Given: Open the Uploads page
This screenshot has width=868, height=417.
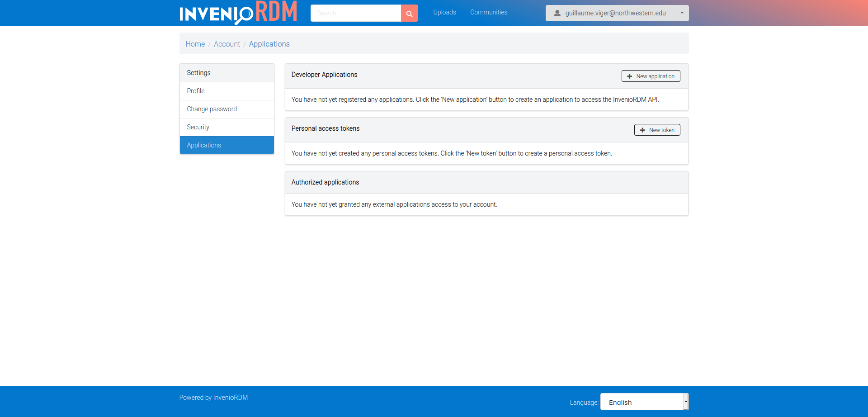Looking at the screenshot, I should coord(444,12).
